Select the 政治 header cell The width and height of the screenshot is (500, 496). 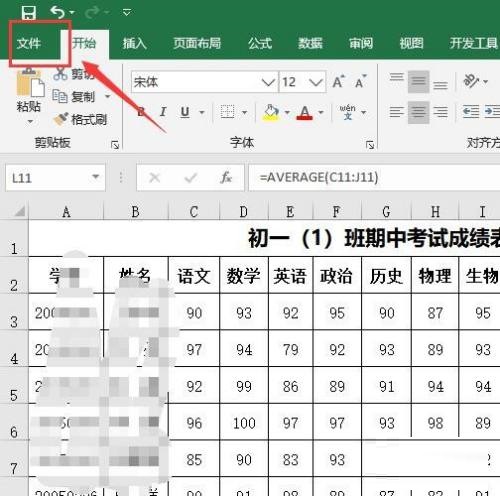tap(337, 275)
